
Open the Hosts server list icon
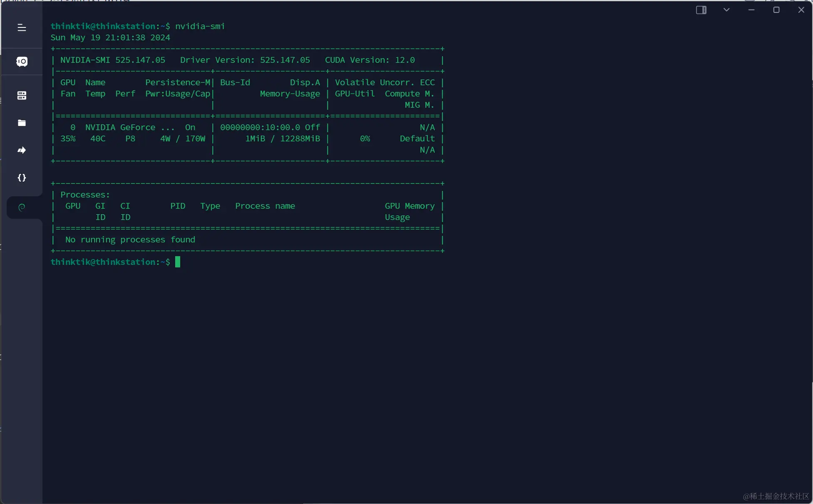click(22, 95)
